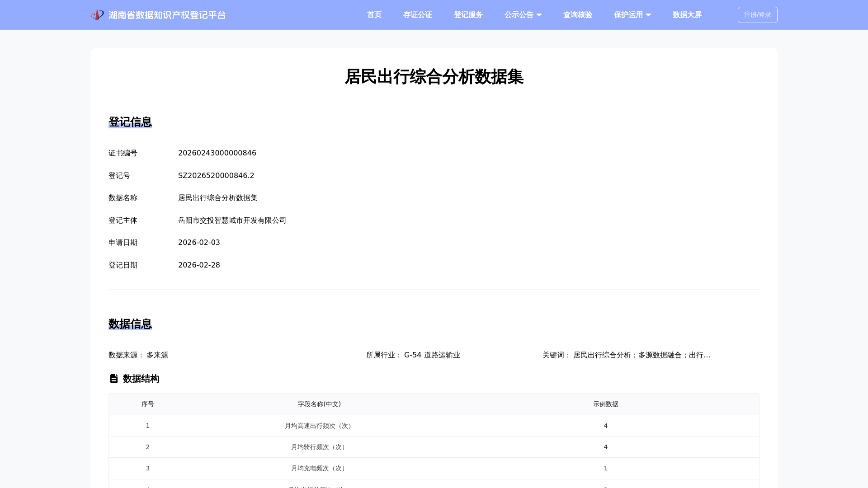This screenshot has height=488, width=868.
Task: Click the page title 居民出行综合分析数据集
Action: click(434, 77)
